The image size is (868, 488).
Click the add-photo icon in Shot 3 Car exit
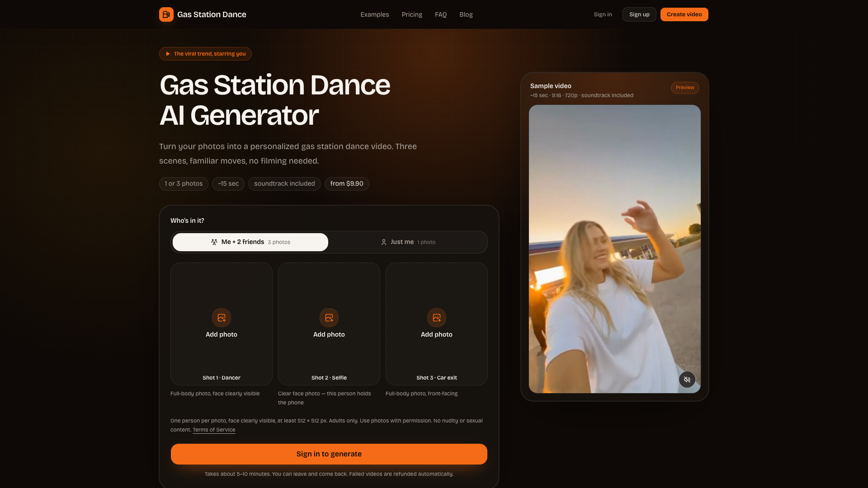437,318
